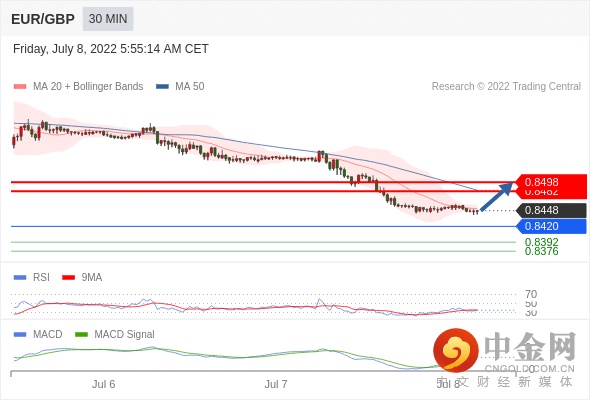Click the blue upward forecast arrow
Screen dimensions: 590x400
[497, 197]
